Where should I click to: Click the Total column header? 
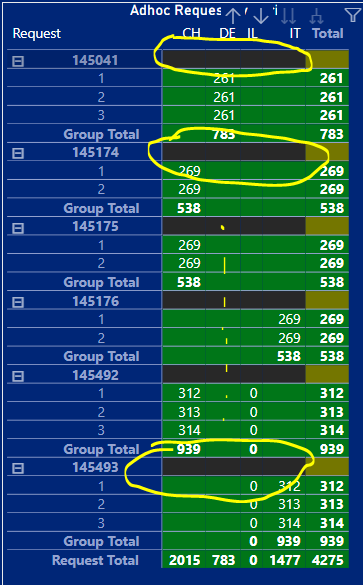tap(328, 33)
